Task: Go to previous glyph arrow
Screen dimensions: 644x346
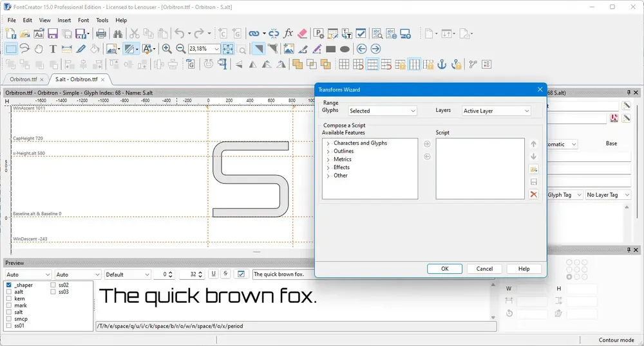Action: click(361, 49)
